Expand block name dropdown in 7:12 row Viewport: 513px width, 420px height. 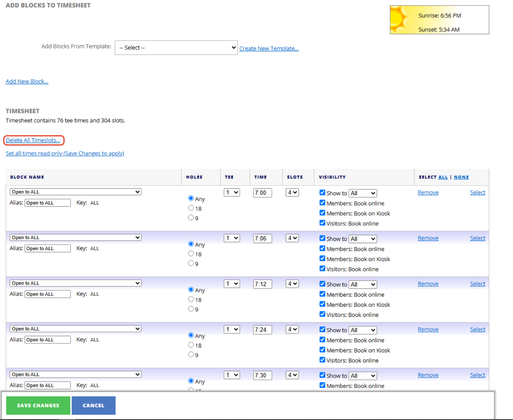point(75,283)
